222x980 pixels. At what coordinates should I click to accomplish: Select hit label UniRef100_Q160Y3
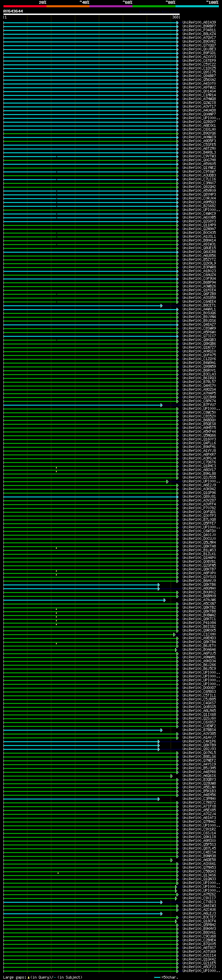pos(199,439)
